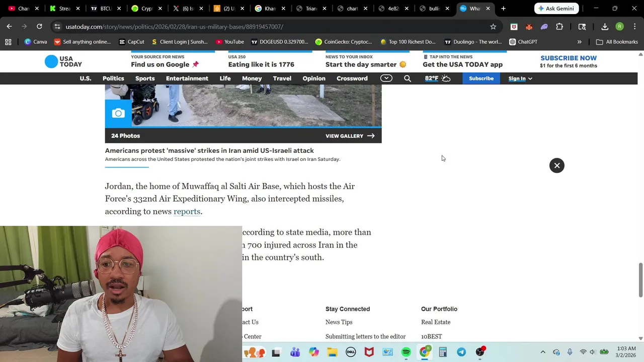The height and width of the screenshot is (362, 644).
Task: Open the Dell app in taskbar
Action: (351, 352)
